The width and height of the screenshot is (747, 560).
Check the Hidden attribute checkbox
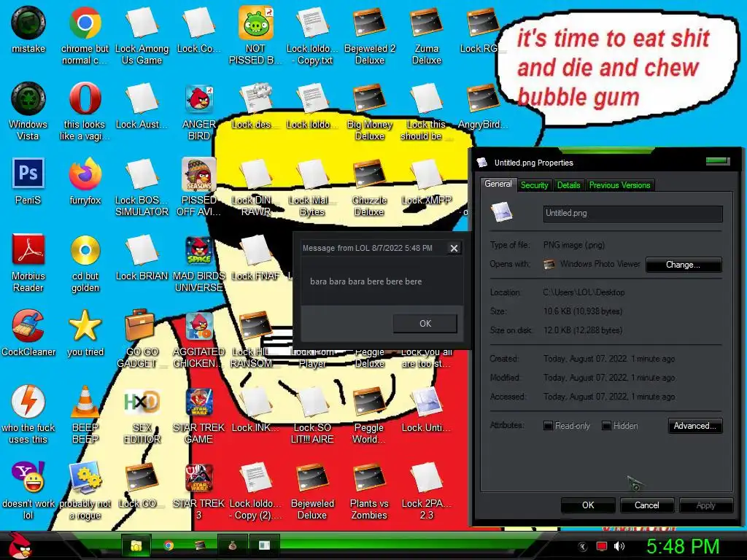(606, 426)
